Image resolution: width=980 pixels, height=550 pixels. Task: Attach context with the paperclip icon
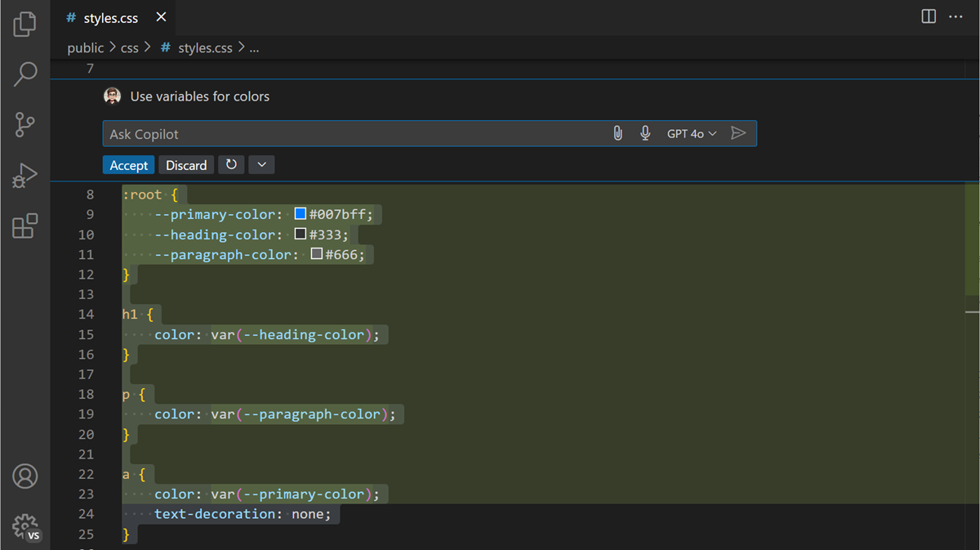coord(617,133)
